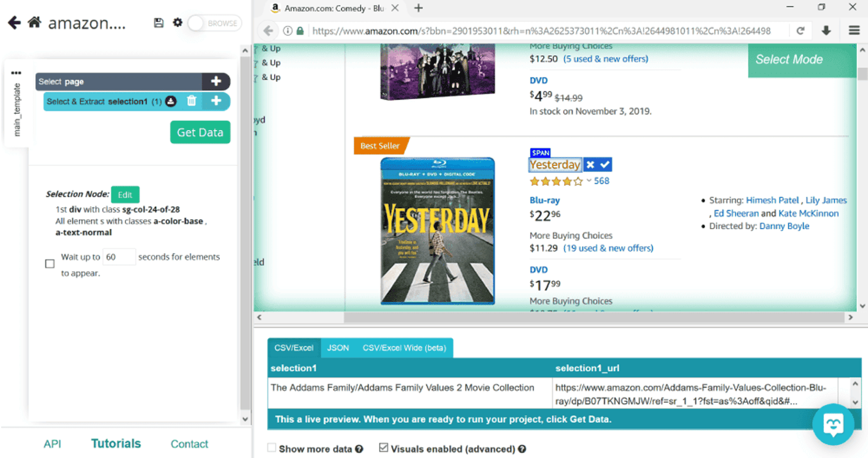Reload the page with the refresh icon
Viewport: 868px width, 458px height.
(801, 31)
